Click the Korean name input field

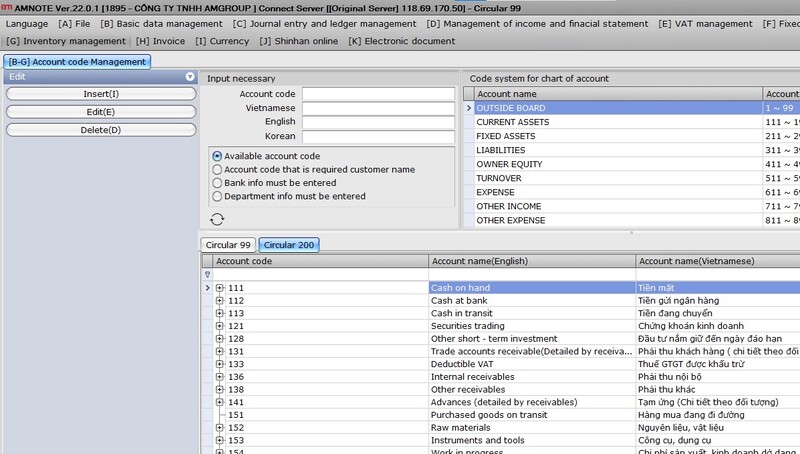coord(378,136)
